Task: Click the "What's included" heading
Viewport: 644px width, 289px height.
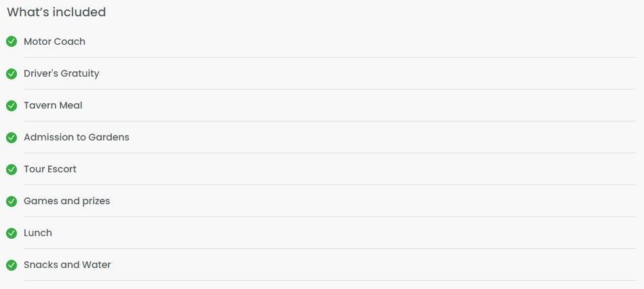Action: (56, 12)
